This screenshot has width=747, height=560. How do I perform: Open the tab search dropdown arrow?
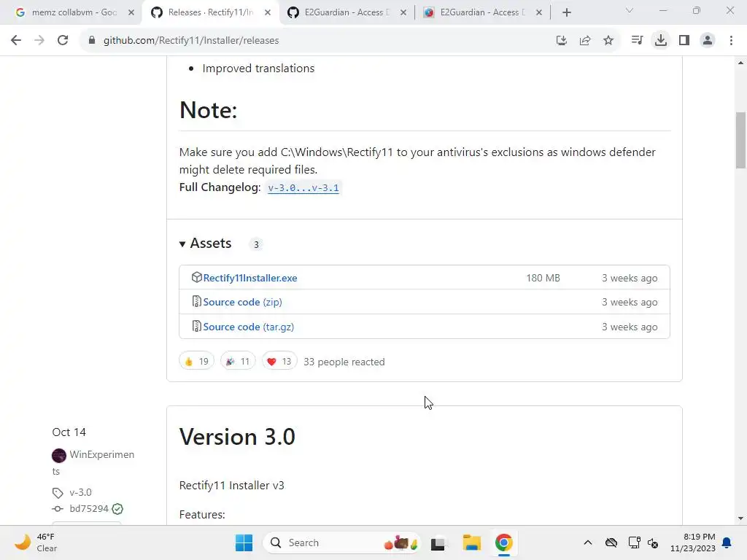coord(630,11)
